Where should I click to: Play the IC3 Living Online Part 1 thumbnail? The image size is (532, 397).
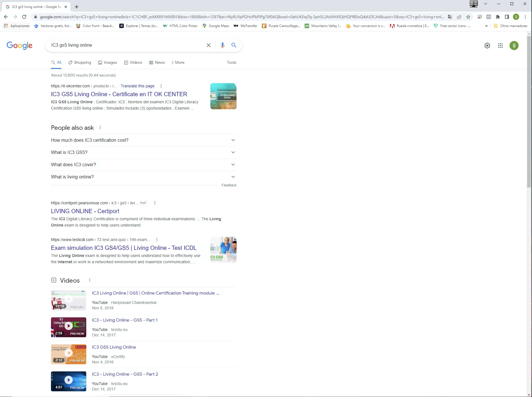pos(68,327)
